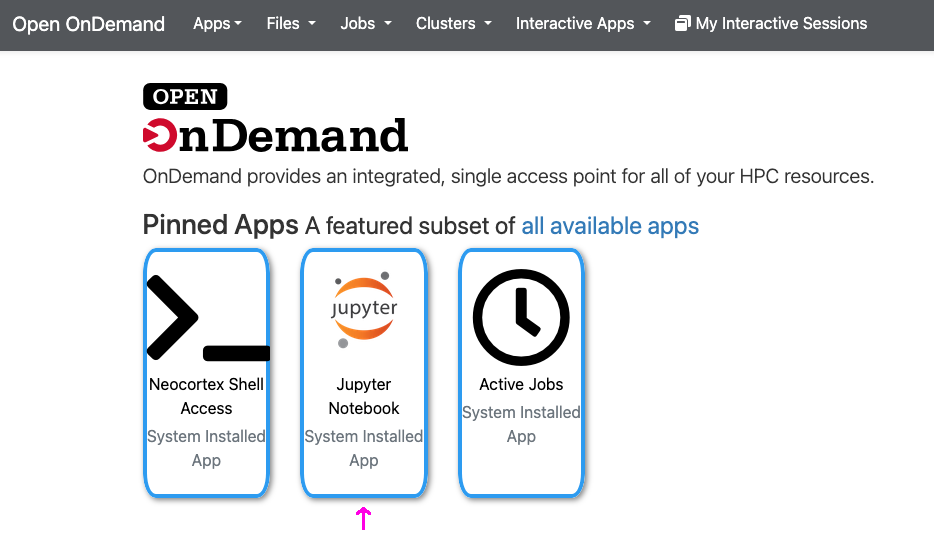
Task: Click the black OPEN badge in the logo
Action: (x=185, y=97)
